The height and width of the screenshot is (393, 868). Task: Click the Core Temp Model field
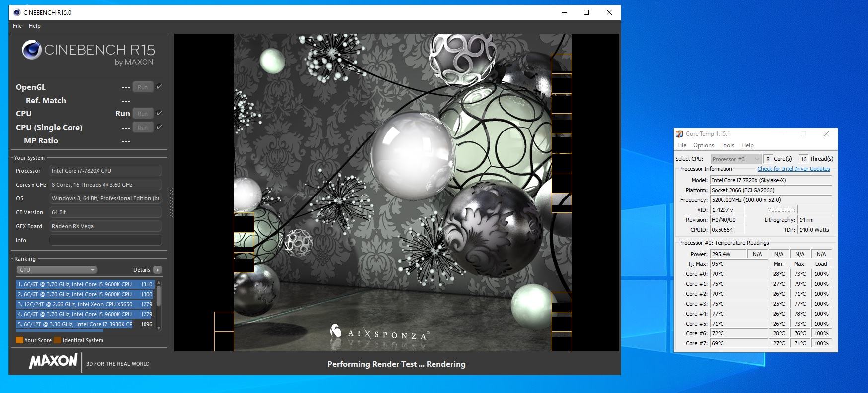(x=771, y=180)
